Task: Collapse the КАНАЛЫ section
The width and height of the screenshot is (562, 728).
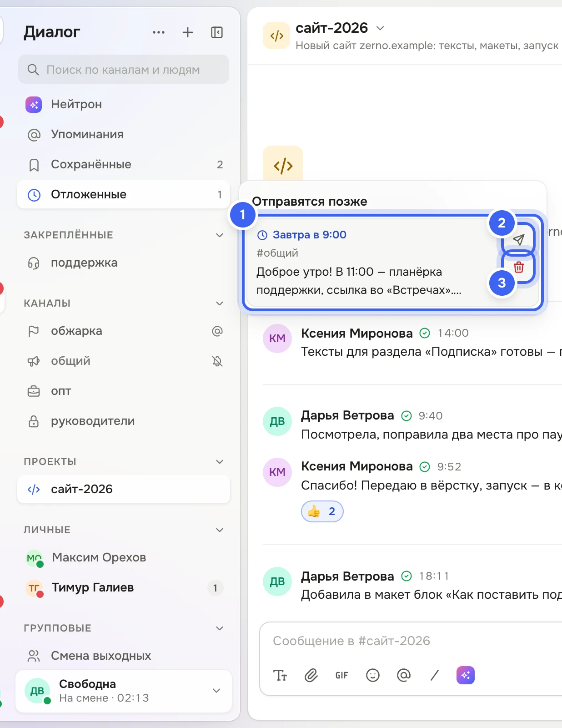Action: 220,303
